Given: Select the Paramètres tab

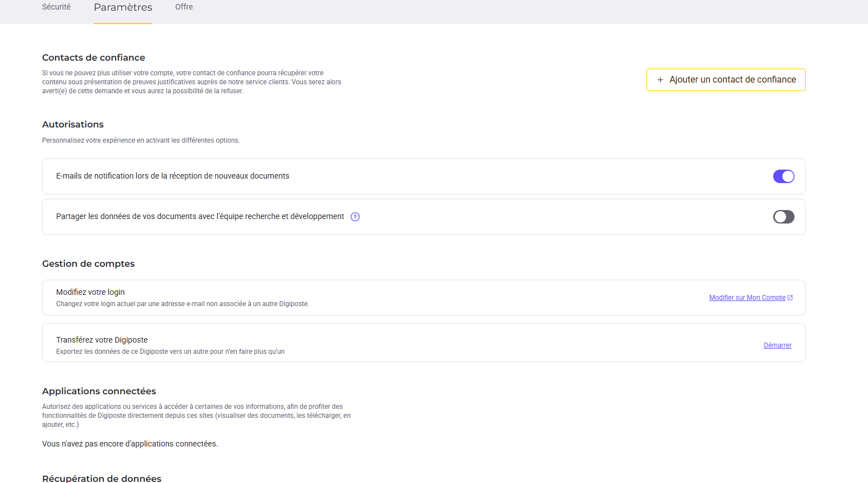Looking at the screenshot, I should (123, 7).
